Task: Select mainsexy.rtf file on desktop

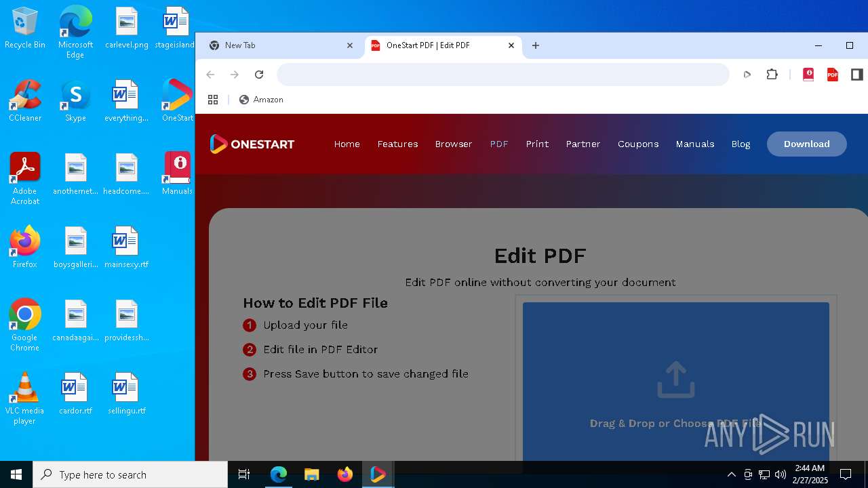Action: pyautogui.click(x=126, y=248)
